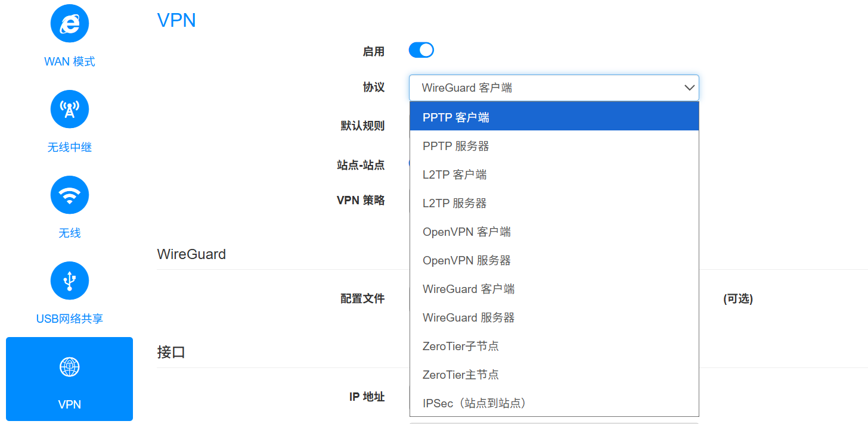Click the VPN globe icon in sidebar
Viewport: 868px width, 424px height.
point(70,367)
